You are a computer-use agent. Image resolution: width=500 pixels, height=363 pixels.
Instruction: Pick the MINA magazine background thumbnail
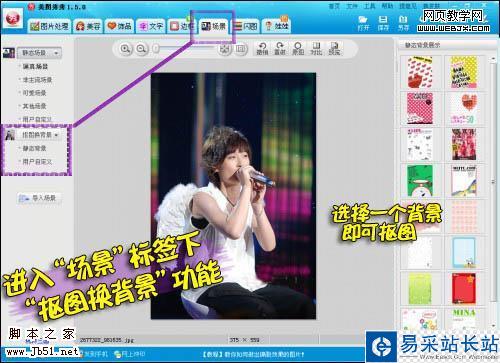click(x=464, y=319)
